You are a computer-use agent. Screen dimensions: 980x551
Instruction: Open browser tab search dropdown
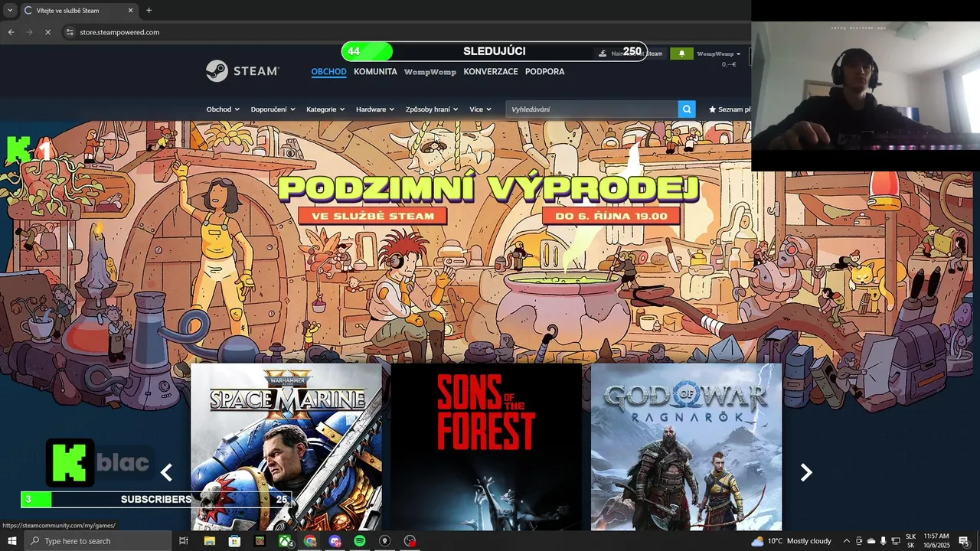[x=9, y=11]
